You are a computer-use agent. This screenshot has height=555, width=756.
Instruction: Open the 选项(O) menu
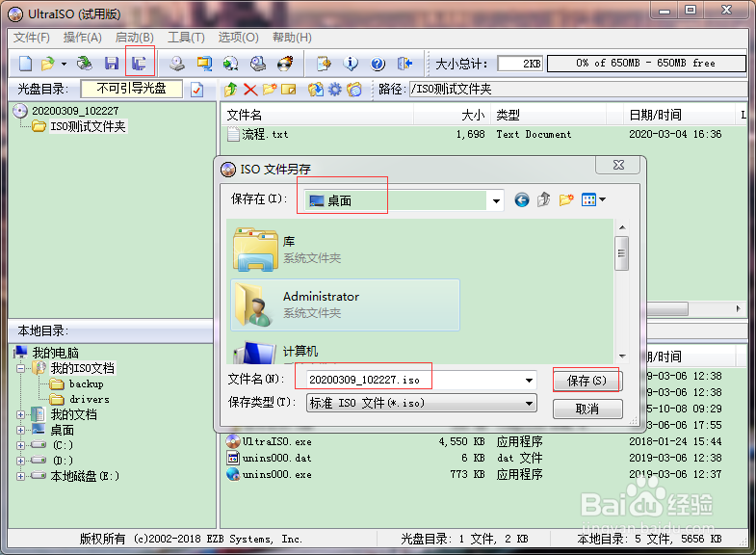point(238,38)
